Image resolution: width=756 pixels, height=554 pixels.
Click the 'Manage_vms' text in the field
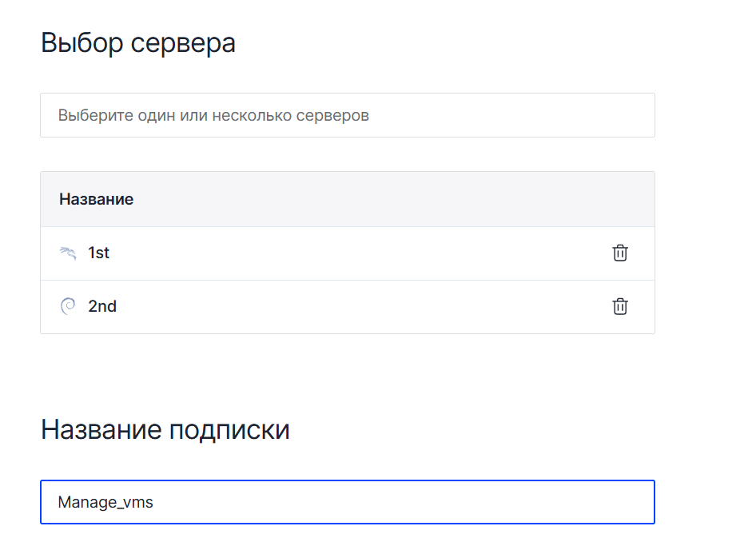pyautogui.click(x=105, y=503)
